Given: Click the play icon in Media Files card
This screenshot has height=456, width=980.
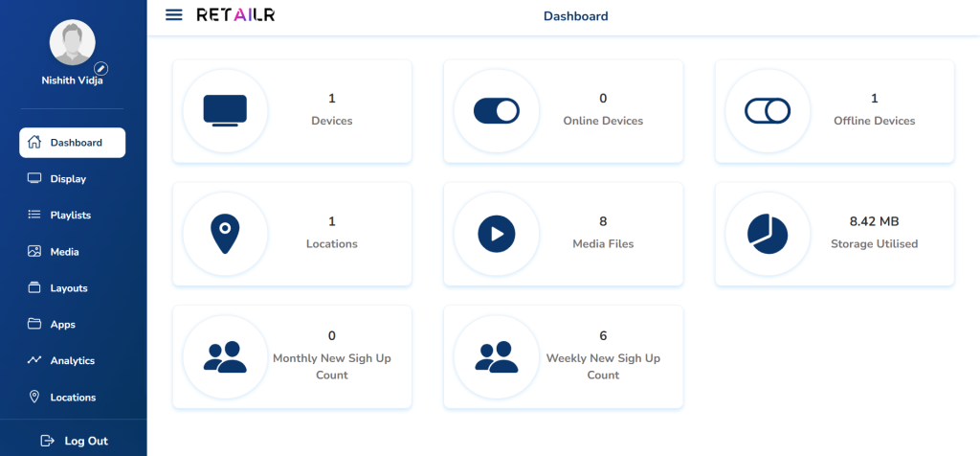Looking at the screenshot, I should click(497, 234).
